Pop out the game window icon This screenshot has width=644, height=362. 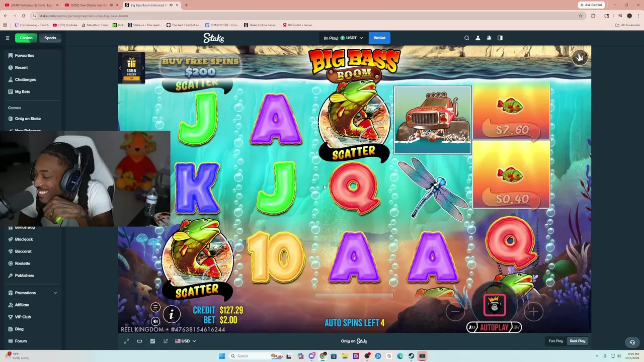coord(166,341)
